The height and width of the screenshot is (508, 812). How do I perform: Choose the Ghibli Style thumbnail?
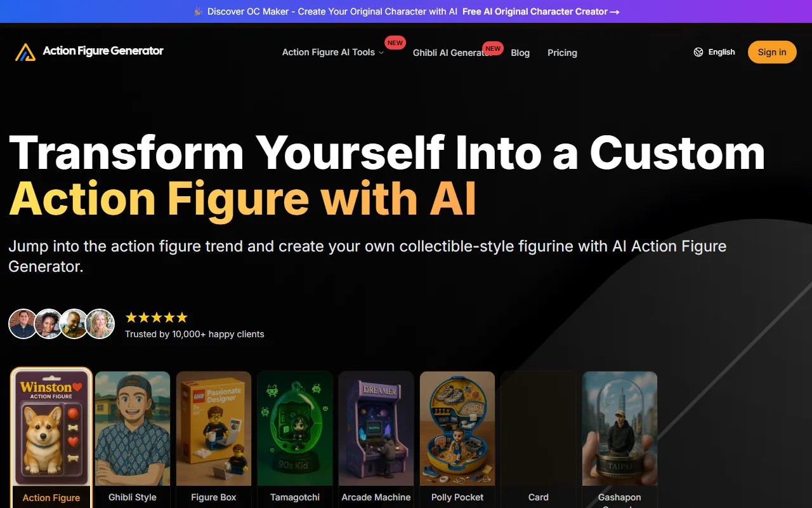tap(133, 439)
